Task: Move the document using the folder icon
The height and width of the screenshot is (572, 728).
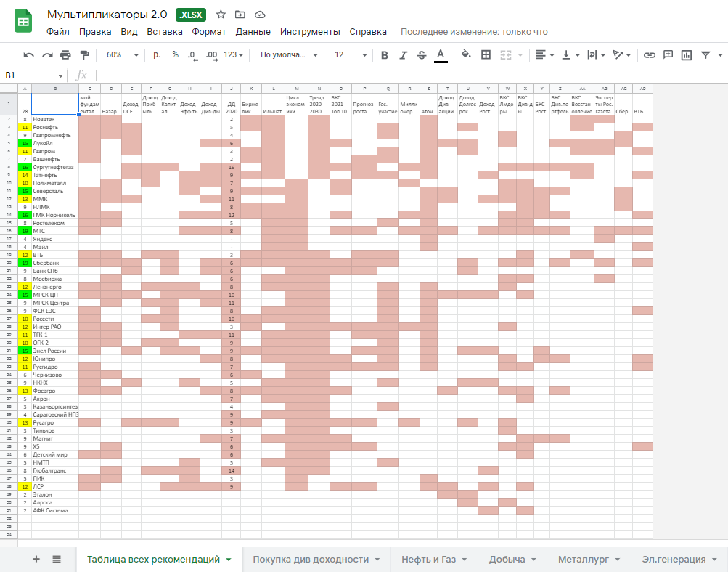Action: tap(240, 15)
